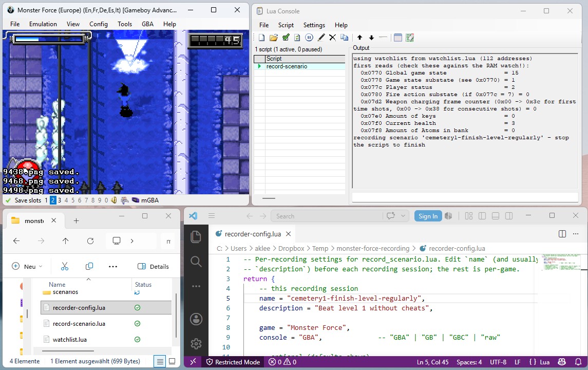Screen dimensions: 588x370
Task: Move script up with the up arrow
Action: click(x=359, y=38)
